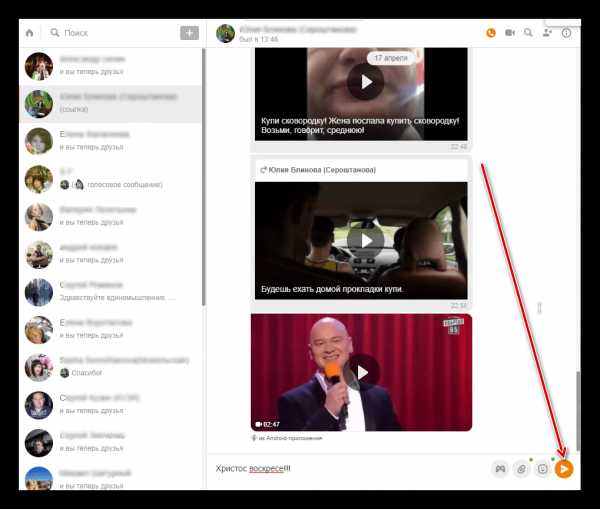Open chat info icon in header
Viewport: 600px width, 509px height.
click(566, 33)
